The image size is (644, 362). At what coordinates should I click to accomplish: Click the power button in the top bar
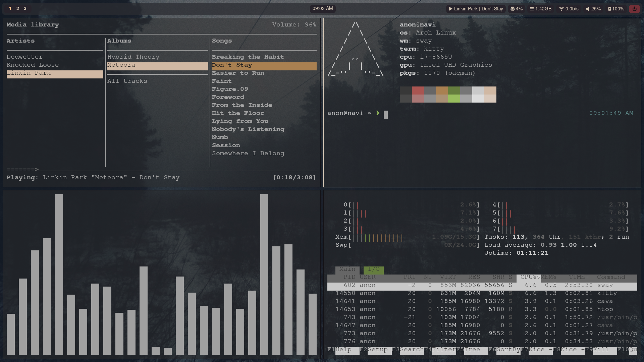634,9
